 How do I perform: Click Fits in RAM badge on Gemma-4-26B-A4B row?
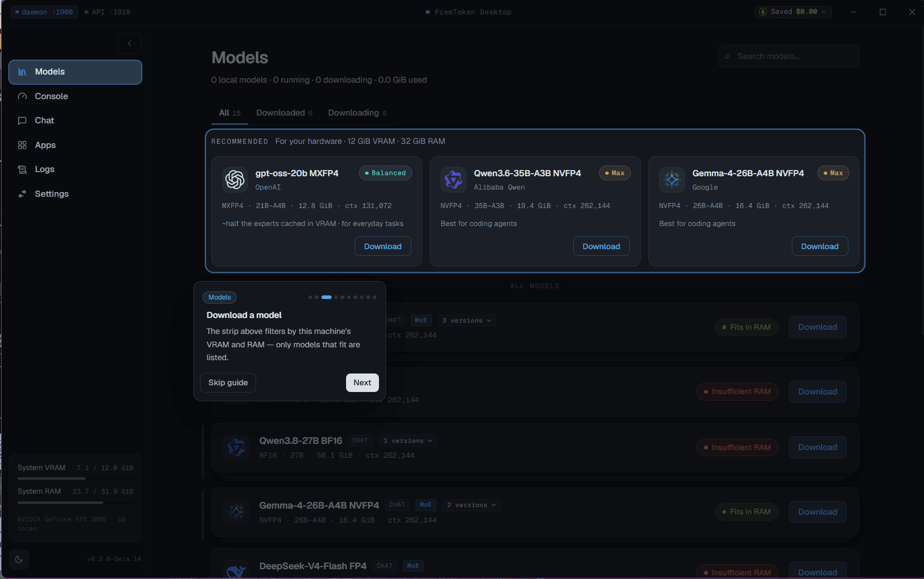tap(747, 512)
